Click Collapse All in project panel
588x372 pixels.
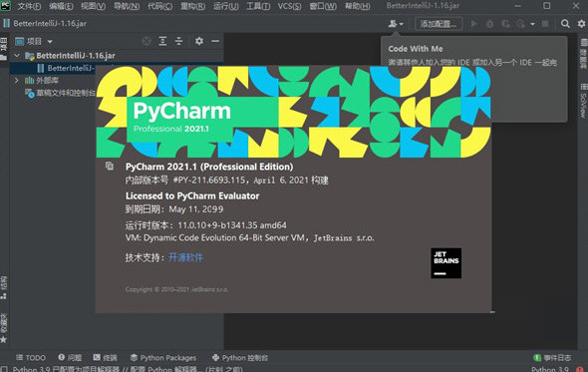click(178, 41)
